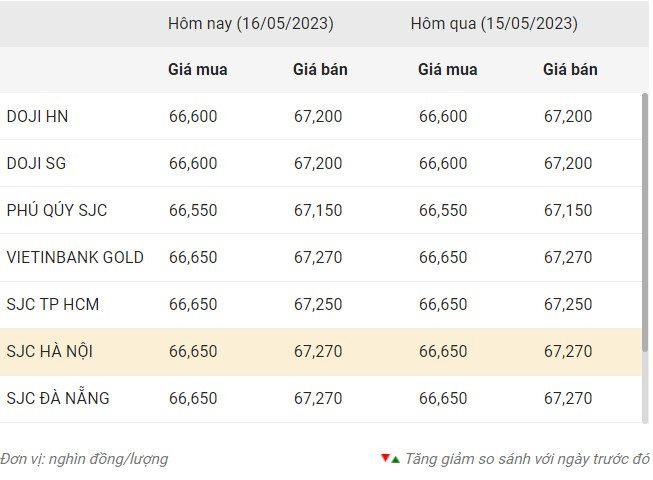Click the "Đơn vị: nghìn đồng/lượng" unit note
The image size is (653, 480).
pos(84,459)
